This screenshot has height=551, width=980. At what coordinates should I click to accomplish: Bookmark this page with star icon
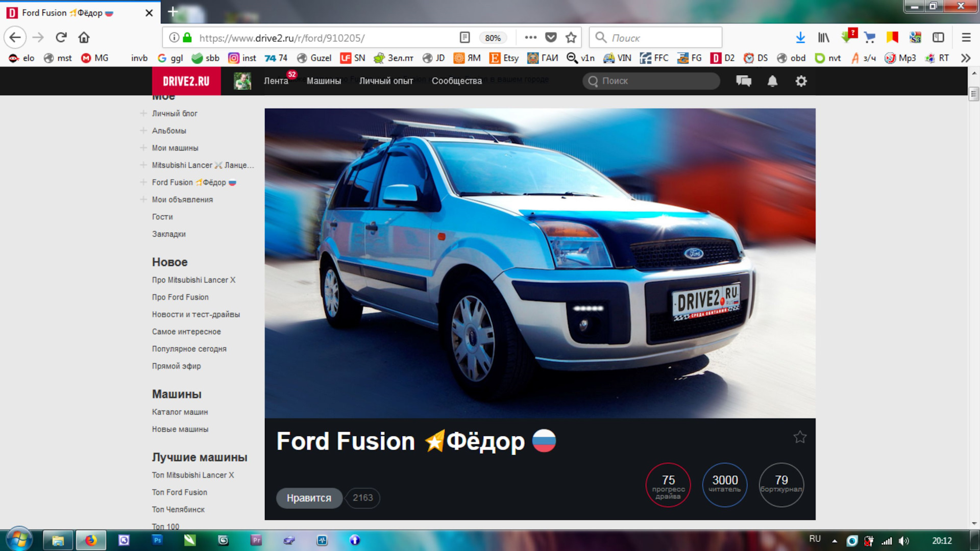571,37
